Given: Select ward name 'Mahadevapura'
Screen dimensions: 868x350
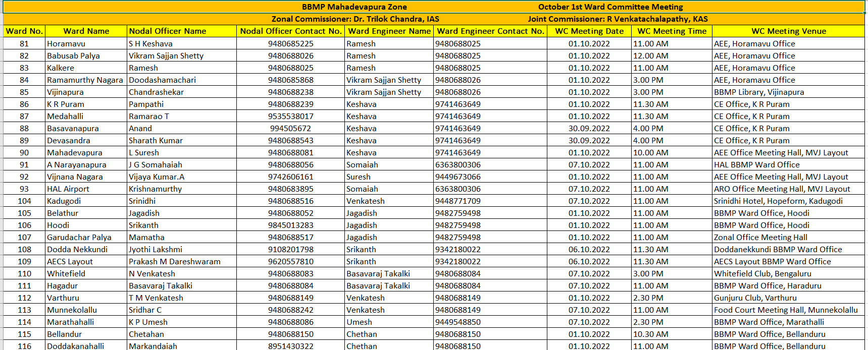Looking at the screenshot, I should click(x=86, y=153).
